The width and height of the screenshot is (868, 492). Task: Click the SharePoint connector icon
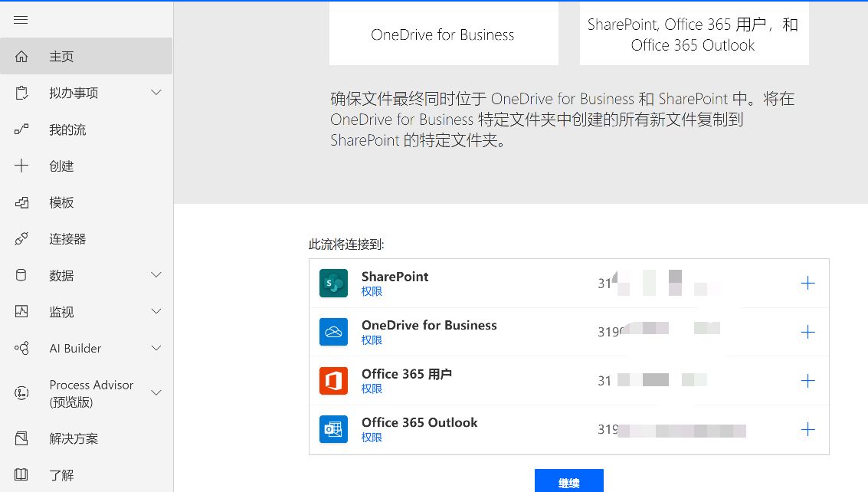click(x=333, y=284)
